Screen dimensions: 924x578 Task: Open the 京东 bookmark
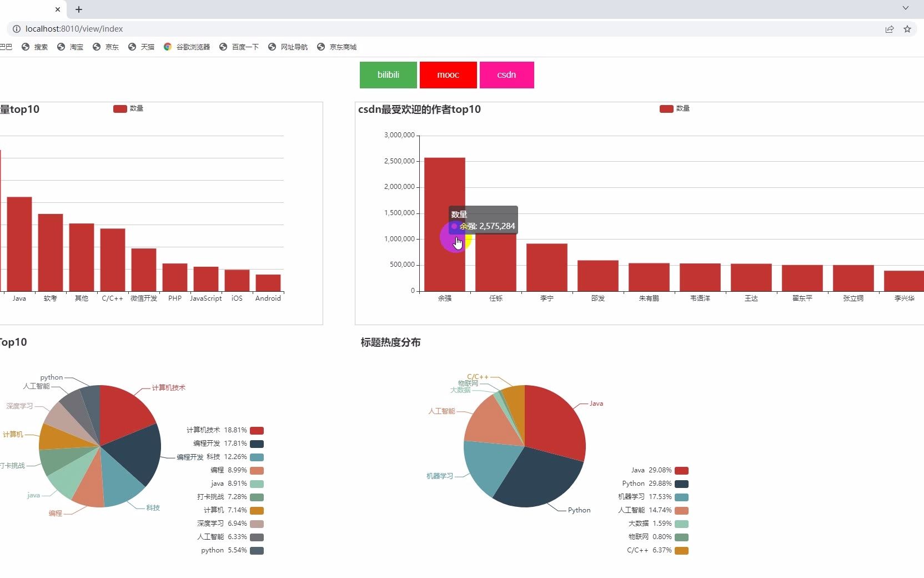(106, 47)
